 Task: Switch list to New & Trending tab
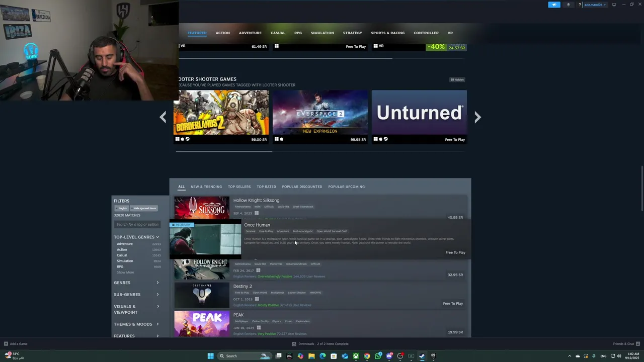[x=206, y=187]
